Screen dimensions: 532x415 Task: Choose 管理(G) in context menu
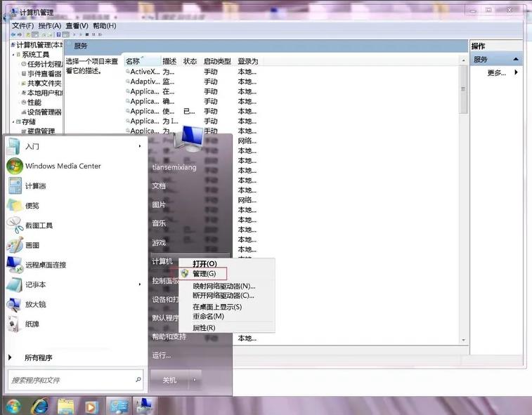pos(204,274)
